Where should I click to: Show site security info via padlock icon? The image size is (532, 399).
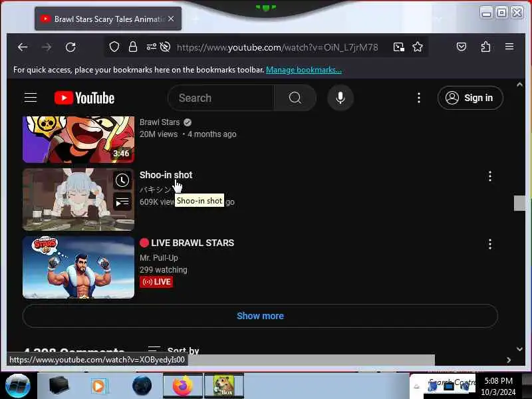(133, 47)
